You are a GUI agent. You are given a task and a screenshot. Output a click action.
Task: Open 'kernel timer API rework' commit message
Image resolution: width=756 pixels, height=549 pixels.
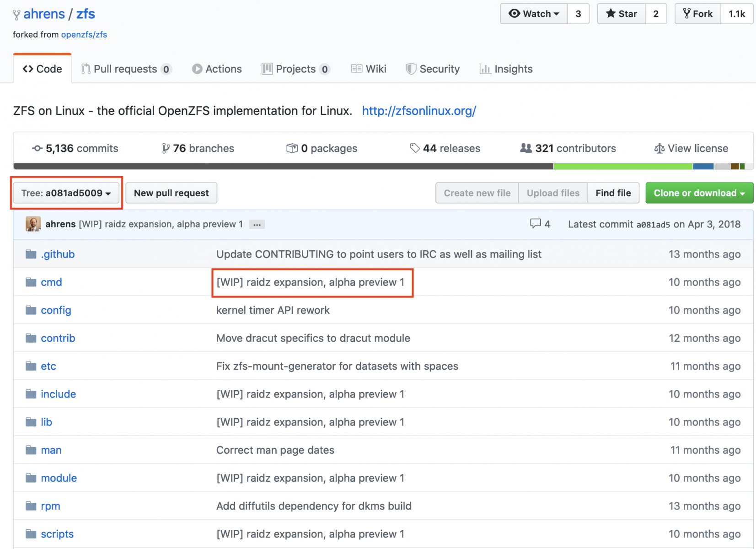tap(273, 310)
